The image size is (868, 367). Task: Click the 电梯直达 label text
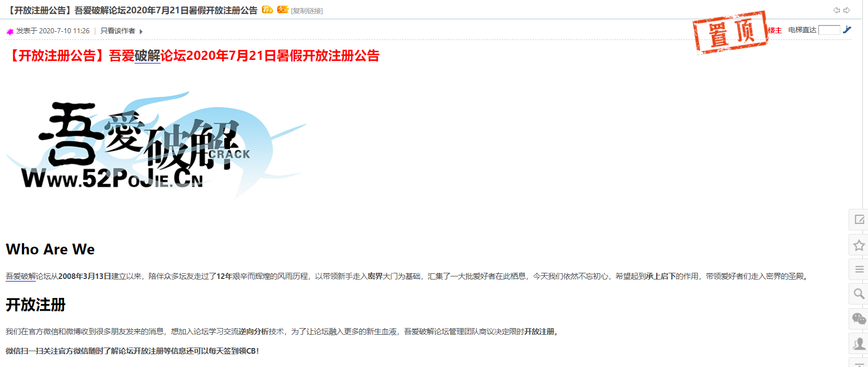click(x=802, y=30)
